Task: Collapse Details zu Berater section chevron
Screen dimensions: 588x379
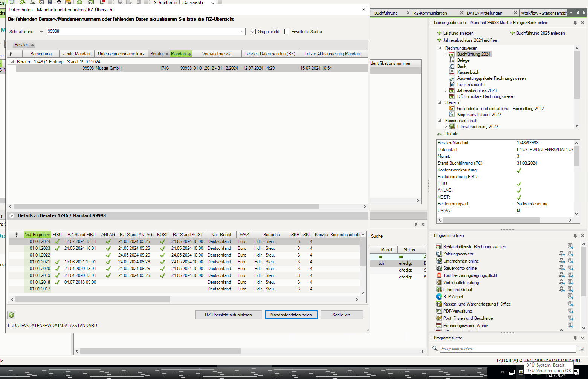Action: [12, 216]
